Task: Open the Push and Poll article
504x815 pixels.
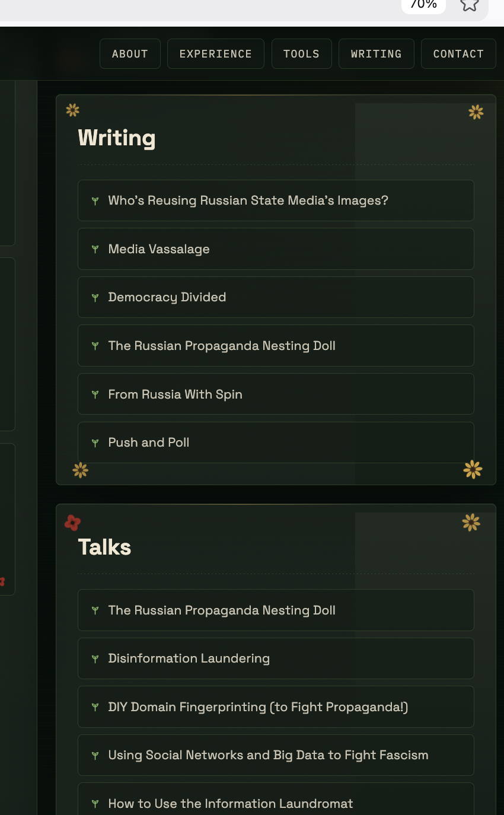Action: pyautogui.click(x=276, y=442)
